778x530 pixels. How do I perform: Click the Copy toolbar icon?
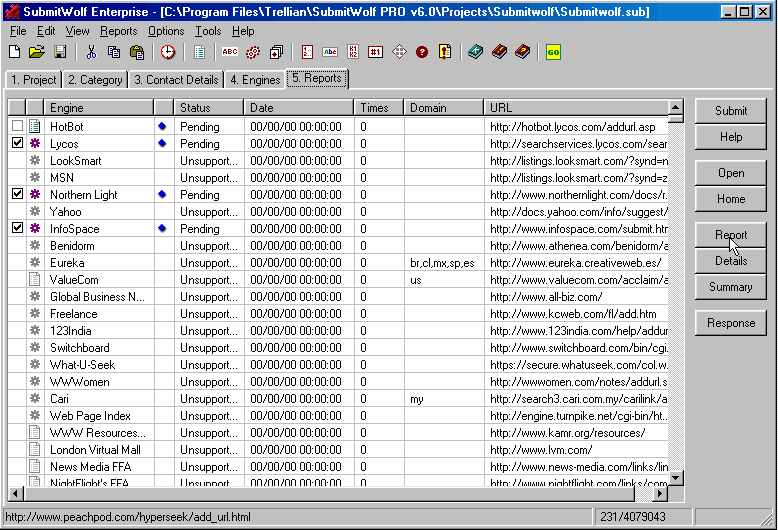pyautogui.click(x=114, y=52)
